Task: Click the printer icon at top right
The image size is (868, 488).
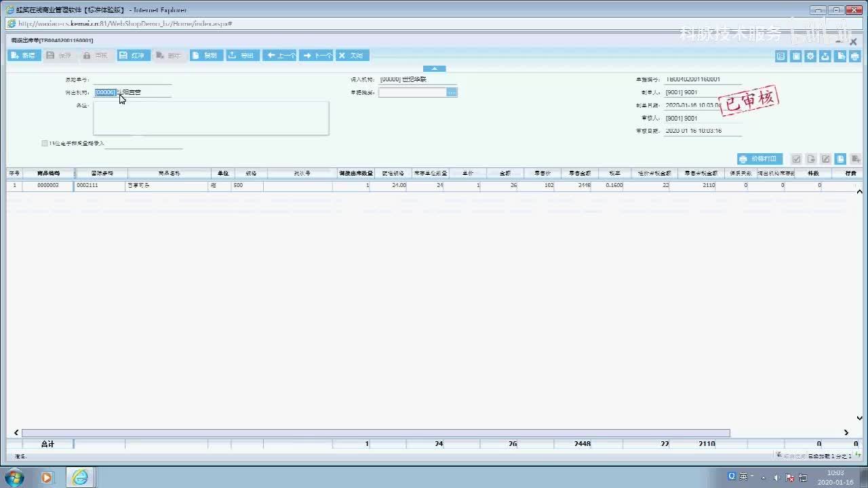Action: [x=854, y=57]
